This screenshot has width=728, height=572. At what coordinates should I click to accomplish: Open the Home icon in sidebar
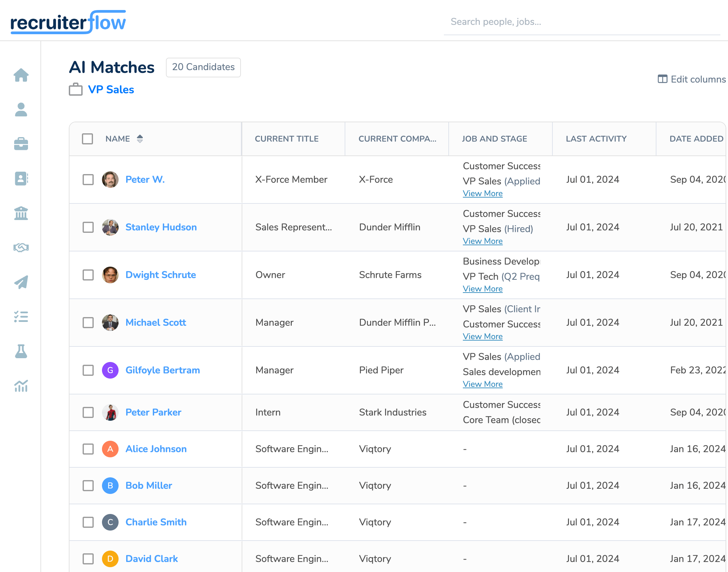tap(21, 75)
